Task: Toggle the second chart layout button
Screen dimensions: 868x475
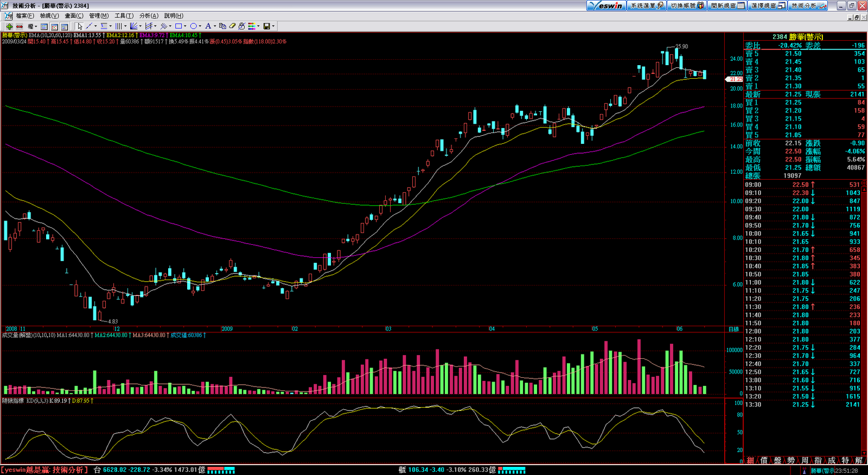Action: [x=54, y=26]
